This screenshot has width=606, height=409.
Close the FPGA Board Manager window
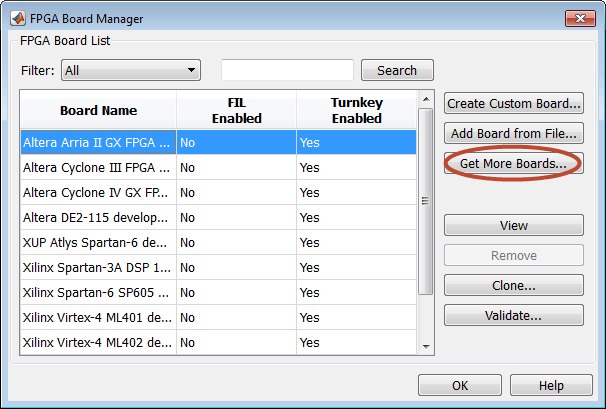point(580,19)
